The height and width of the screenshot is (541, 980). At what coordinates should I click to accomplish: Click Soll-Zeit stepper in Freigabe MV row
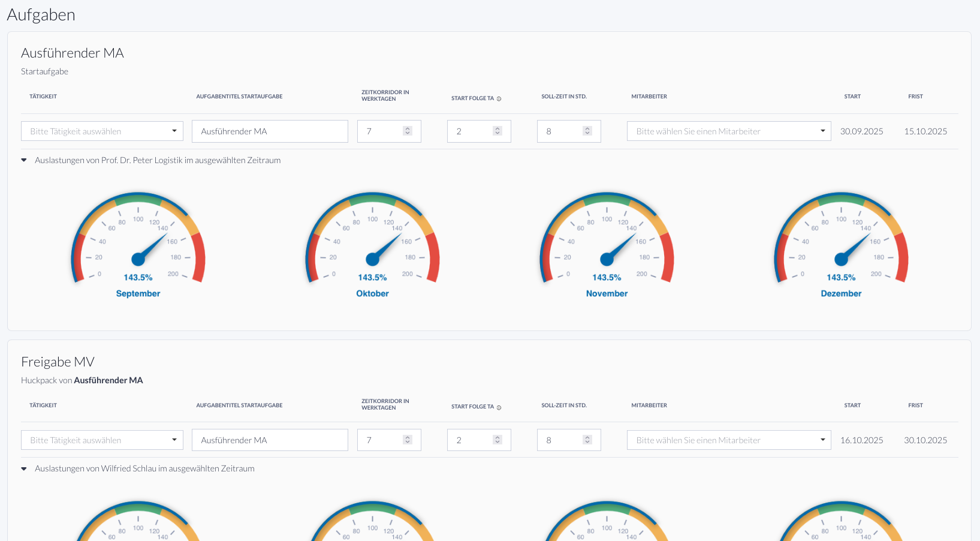point(587,440)
